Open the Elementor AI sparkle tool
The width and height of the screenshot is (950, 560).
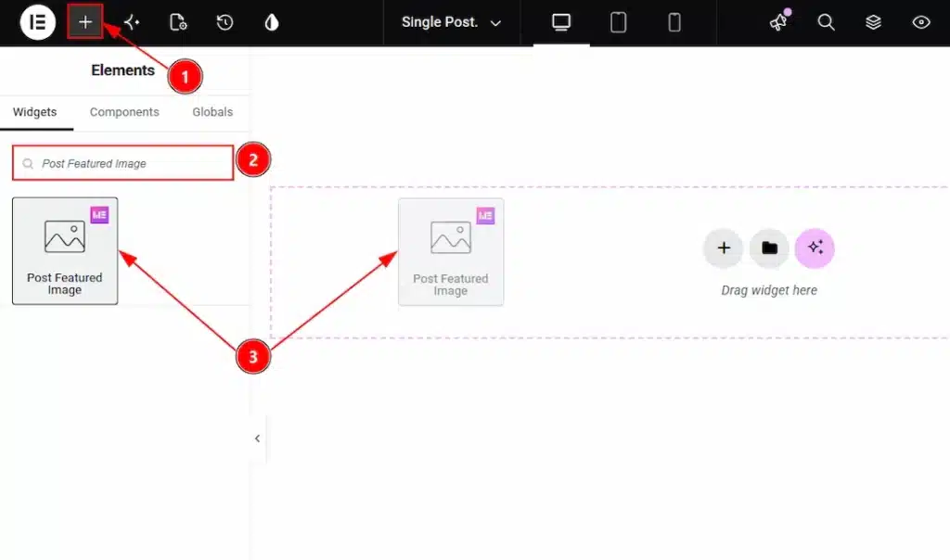(132, 22)
